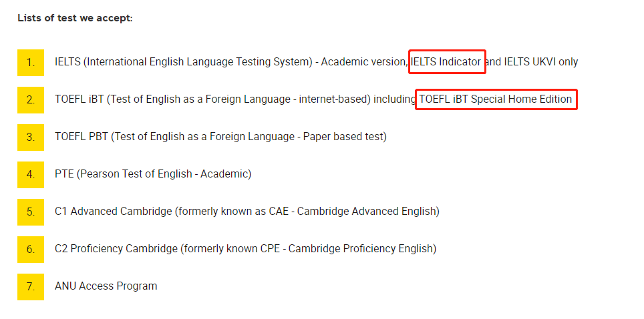Select the C2 Proficiency Cambridge list item
Screen dimensions: 644x319
point(246,249)
